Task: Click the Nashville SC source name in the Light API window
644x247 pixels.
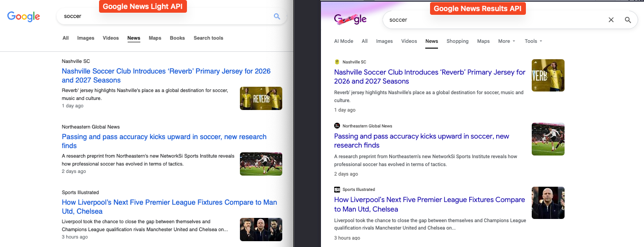Action: [76, 61]
